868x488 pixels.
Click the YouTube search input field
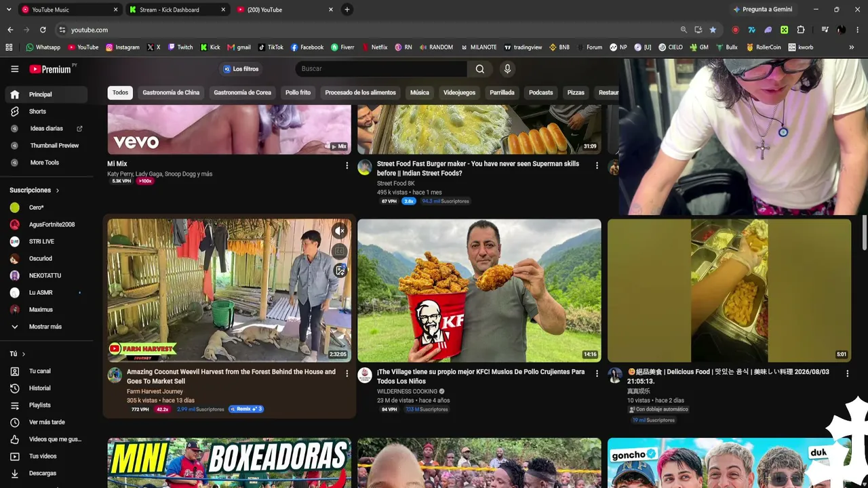click(381, 68)
